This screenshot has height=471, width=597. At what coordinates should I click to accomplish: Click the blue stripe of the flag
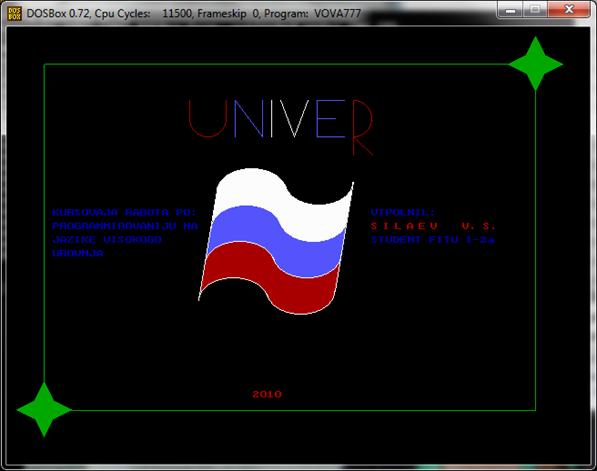click(276, 240)
